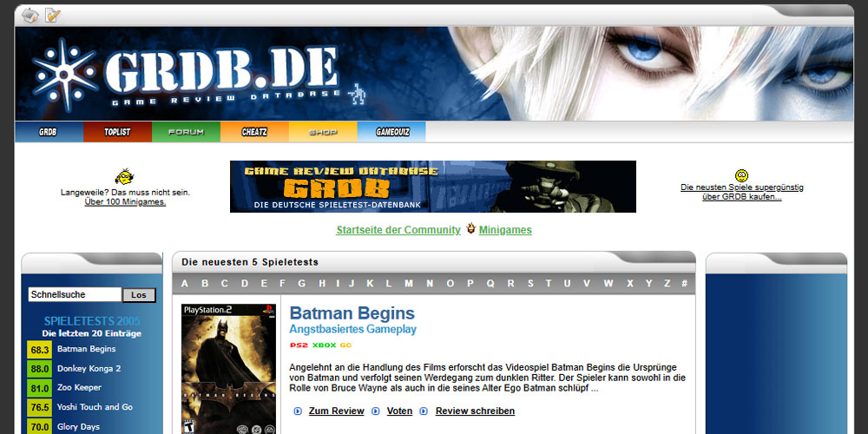Screen dimensions: 868x434
Task: Open the green Minigames link
Action: [505, 230]
